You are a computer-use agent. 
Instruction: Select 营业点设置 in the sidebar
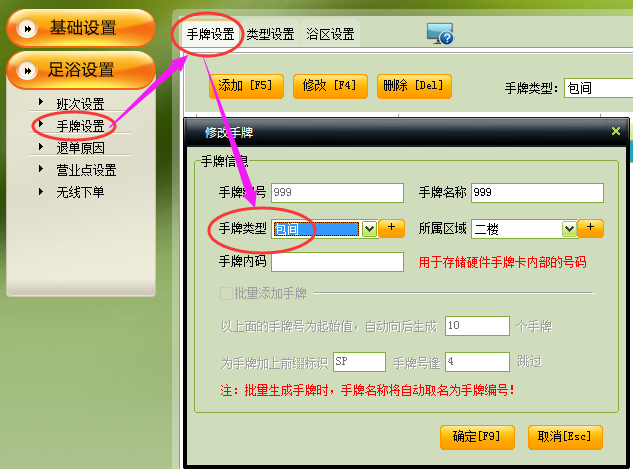coord(86,170)
